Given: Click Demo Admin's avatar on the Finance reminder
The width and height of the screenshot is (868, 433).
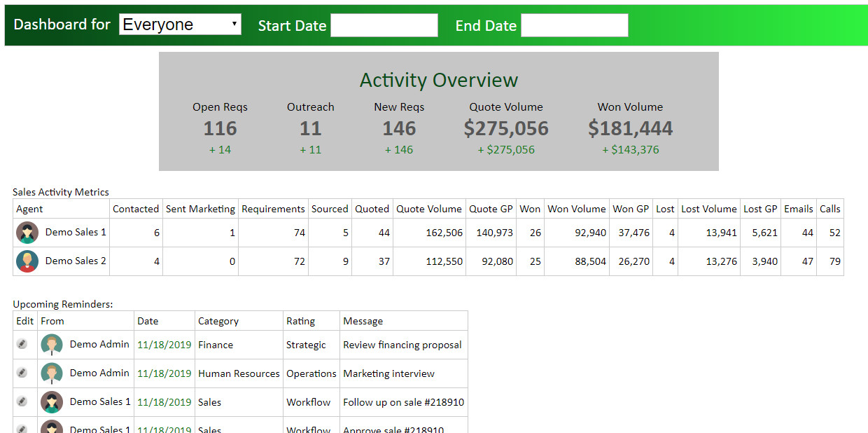Looking at the screenshot, I should click(x=52, y=345).
